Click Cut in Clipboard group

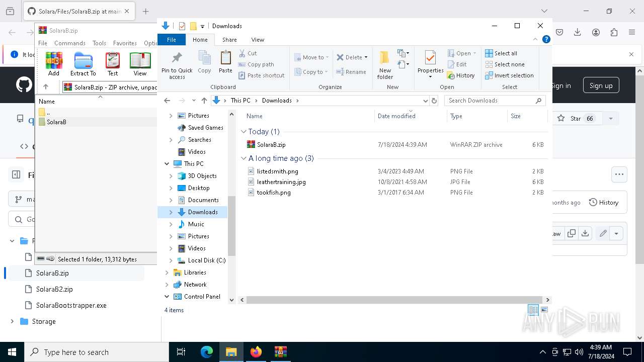(x=248, y=53)
